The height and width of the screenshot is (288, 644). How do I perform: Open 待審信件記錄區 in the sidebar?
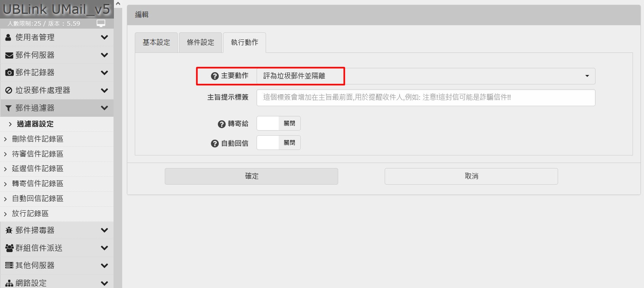[x=37, y=154]
